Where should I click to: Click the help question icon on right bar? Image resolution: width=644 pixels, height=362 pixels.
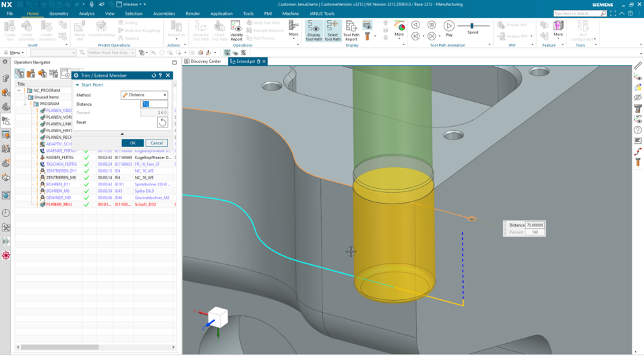[x=638, y=129]
